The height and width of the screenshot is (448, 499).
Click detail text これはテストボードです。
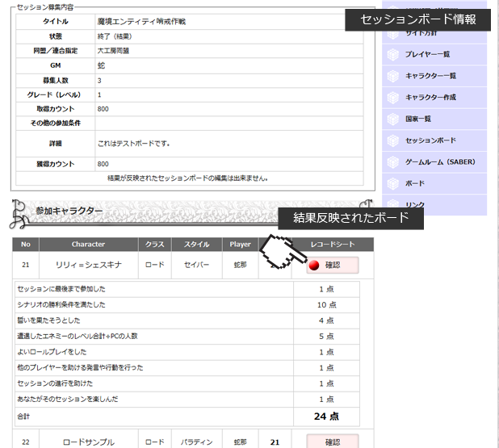point(133,144)
